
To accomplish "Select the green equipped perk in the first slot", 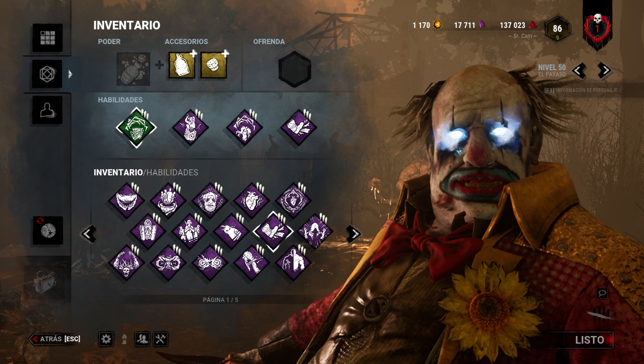I will [x=136, y=127].
